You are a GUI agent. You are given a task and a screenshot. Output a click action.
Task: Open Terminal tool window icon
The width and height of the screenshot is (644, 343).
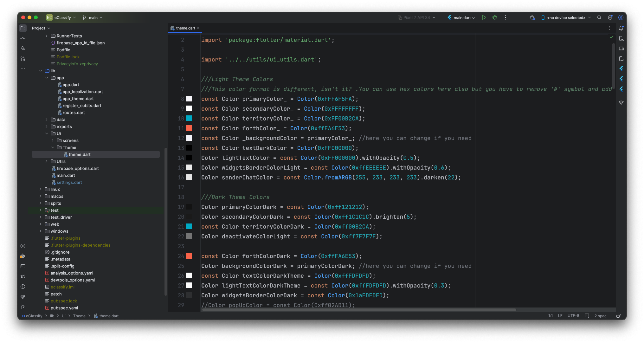(23, 266)
